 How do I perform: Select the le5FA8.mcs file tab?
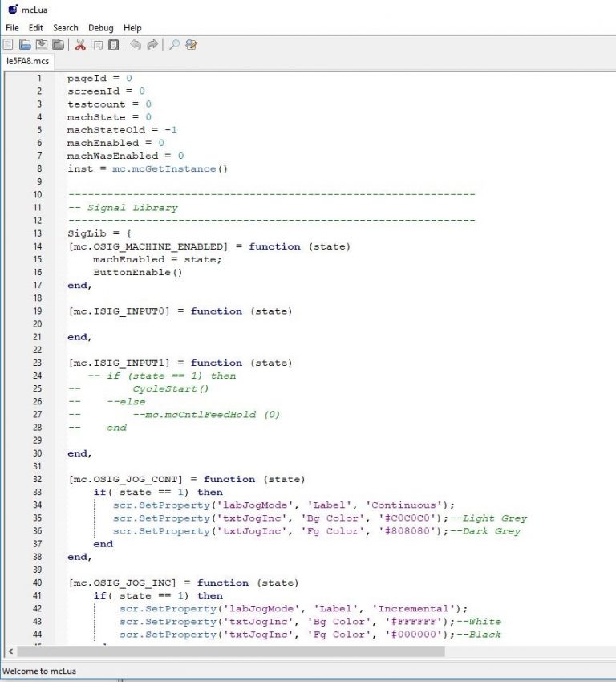click(x=28, y=61)
